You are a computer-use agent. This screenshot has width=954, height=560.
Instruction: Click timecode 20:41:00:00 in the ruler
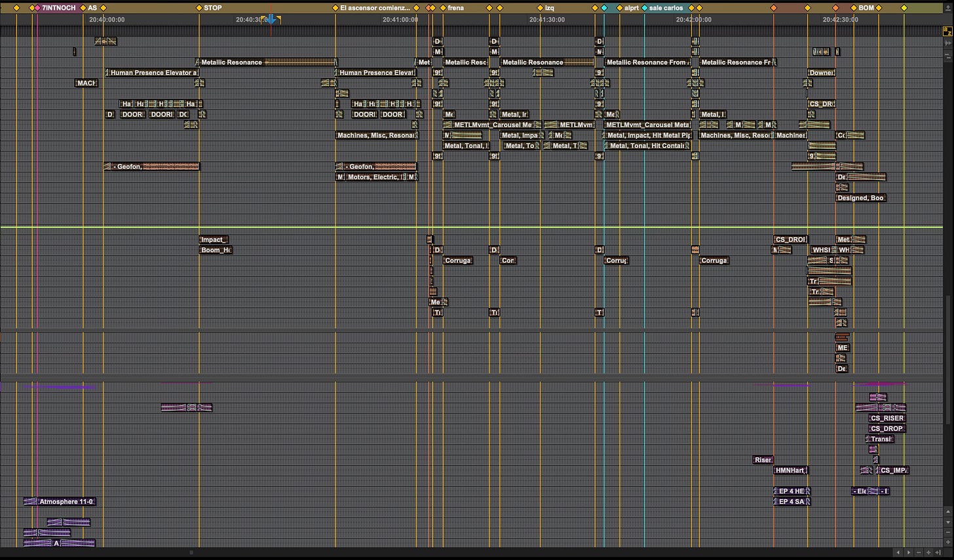coord(400,20)
